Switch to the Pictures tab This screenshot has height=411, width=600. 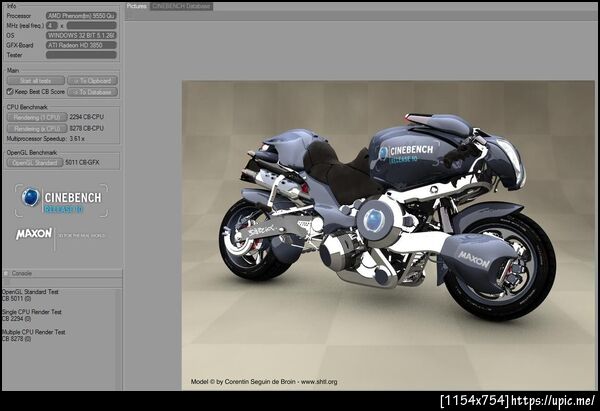[137, 6]
